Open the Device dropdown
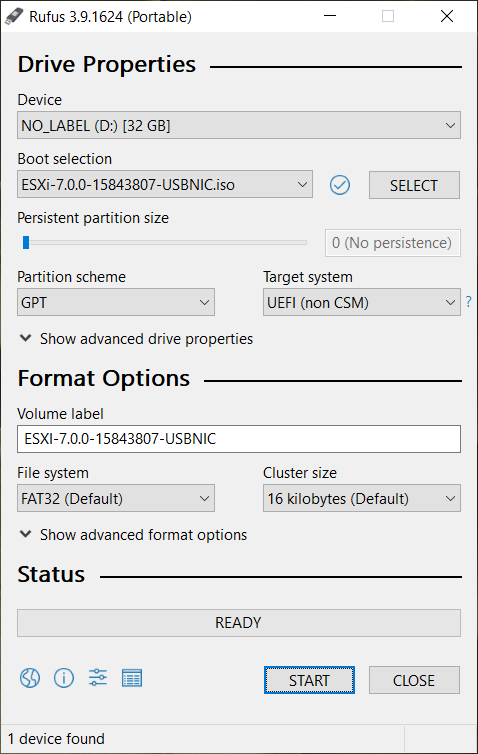This screenshot has height=754, width=478. tap(239, 126)
